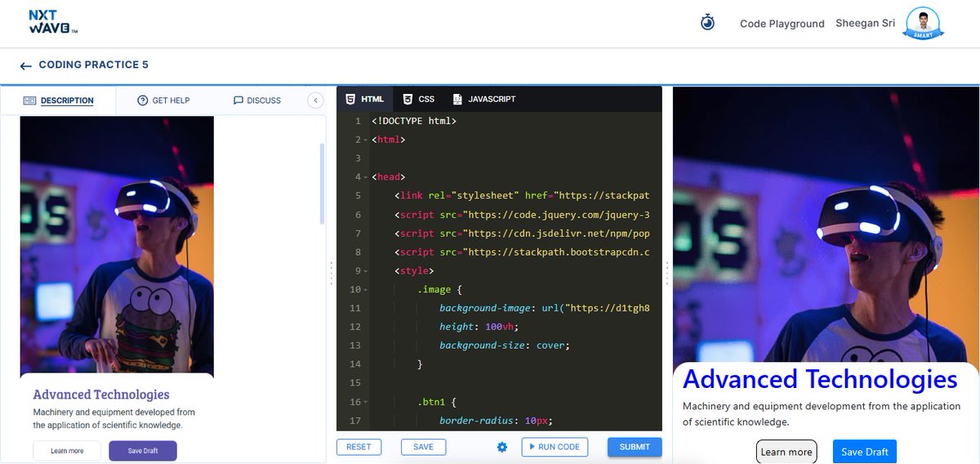Click Sheegan Sri username

coord(865,23)
